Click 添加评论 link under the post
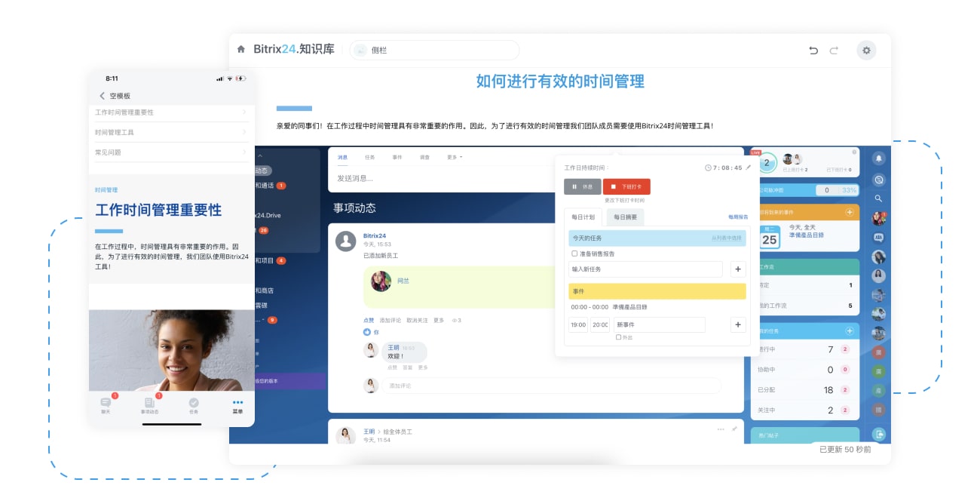This screenshot has height=498, width=980. coord(390,320)
